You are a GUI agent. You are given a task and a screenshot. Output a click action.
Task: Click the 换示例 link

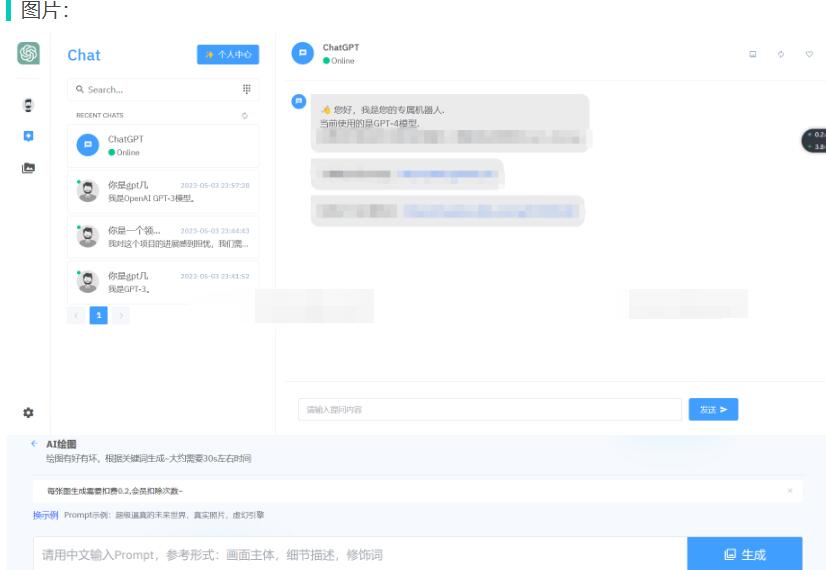45,515
